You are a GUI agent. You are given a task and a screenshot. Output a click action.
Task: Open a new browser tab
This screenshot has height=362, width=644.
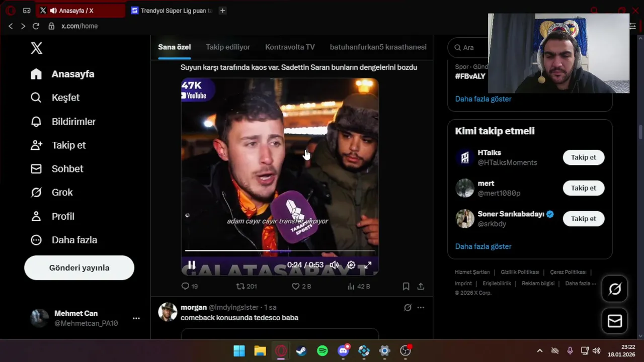click(x=223, y=11)
